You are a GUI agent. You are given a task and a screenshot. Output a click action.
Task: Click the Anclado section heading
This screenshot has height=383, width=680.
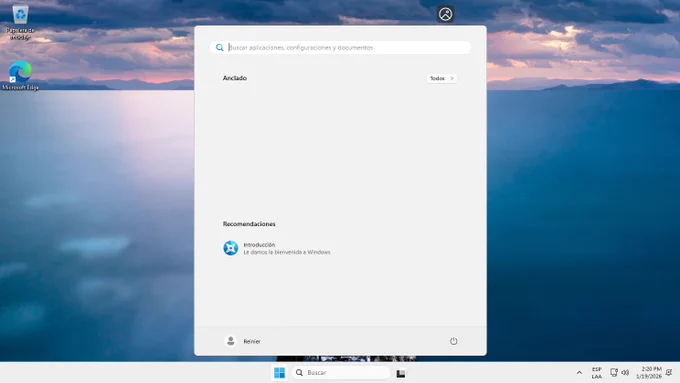[x=235, y=78]
